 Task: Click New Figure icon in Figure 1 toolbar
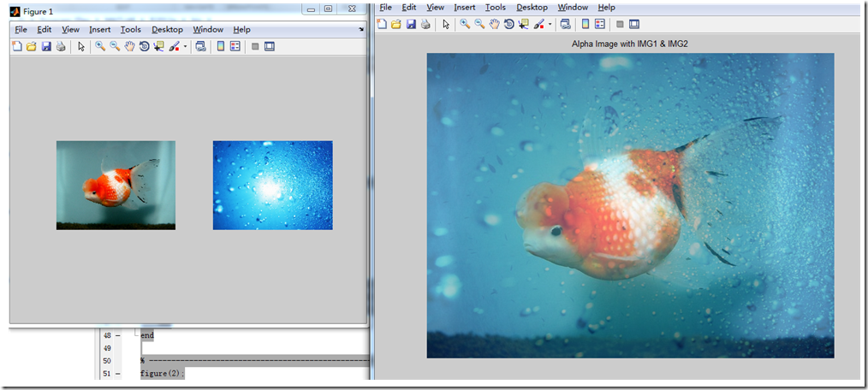click(x=16, y=46)
